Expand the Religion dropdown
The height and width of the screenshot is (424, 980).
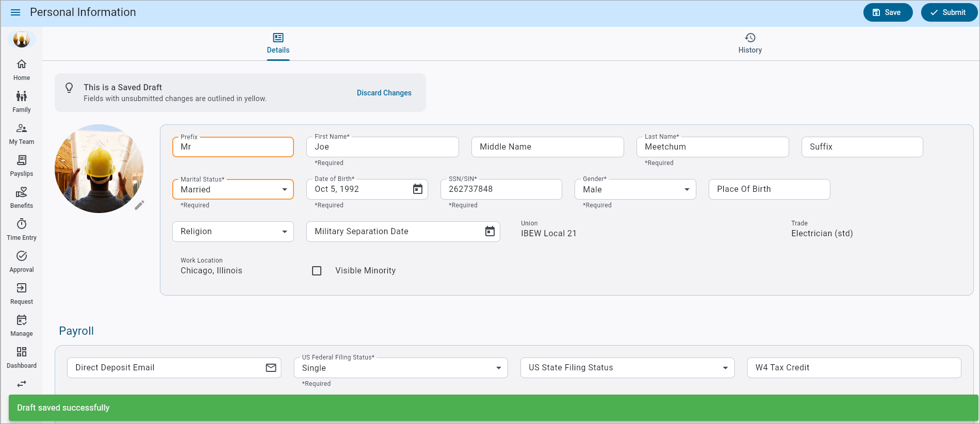(x=284, y=232)
